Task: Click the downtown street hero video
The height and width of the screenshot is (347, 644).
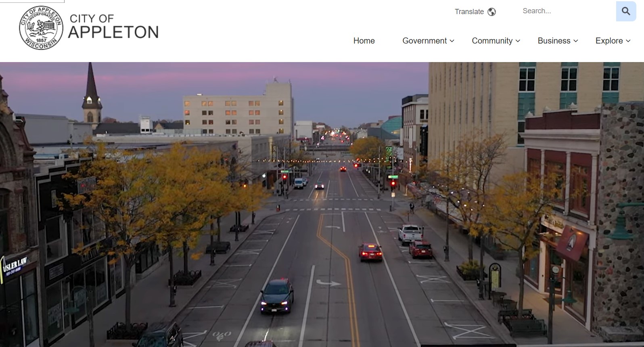Action: click(322, 204)
